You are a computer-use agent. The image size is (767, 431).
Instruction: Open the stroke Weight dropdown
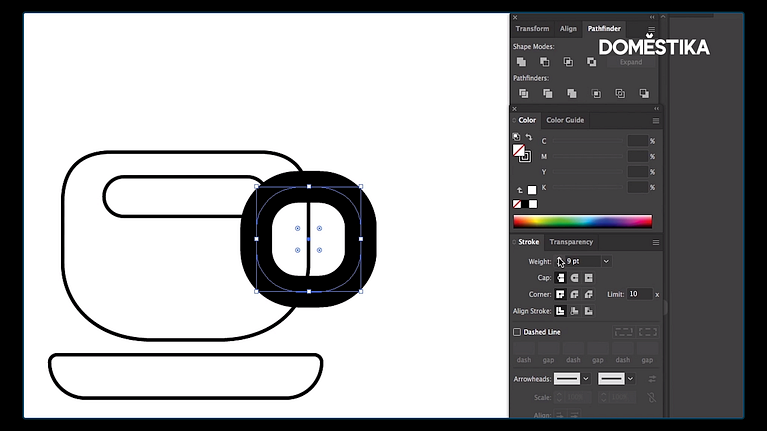pyautogui.click(x=606, y=261)
